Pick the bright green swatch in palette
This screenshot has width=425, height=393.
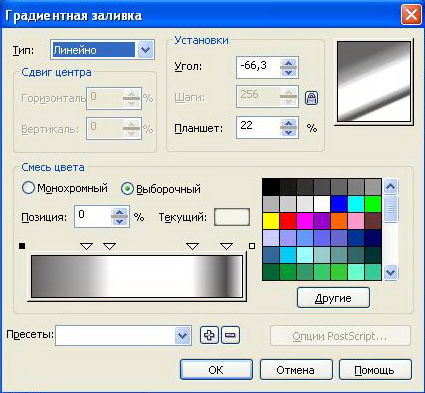[x=373, y=204]
